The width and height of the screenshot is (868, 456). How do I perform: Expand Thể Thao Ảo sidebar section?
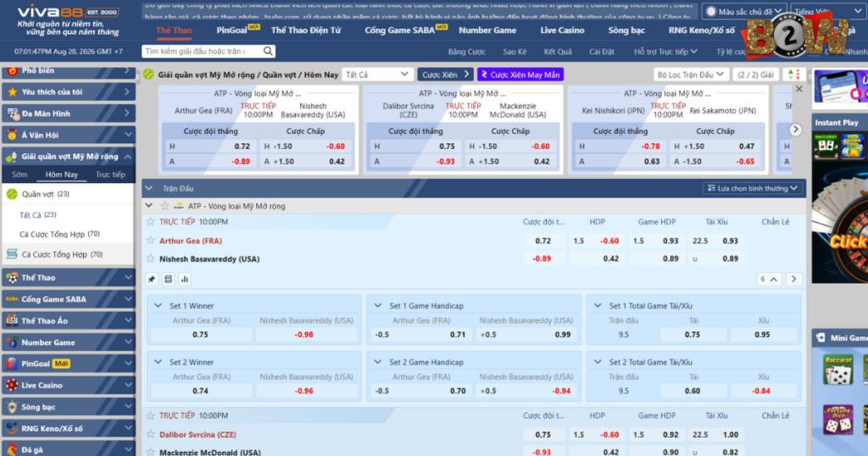pos(69,321)
